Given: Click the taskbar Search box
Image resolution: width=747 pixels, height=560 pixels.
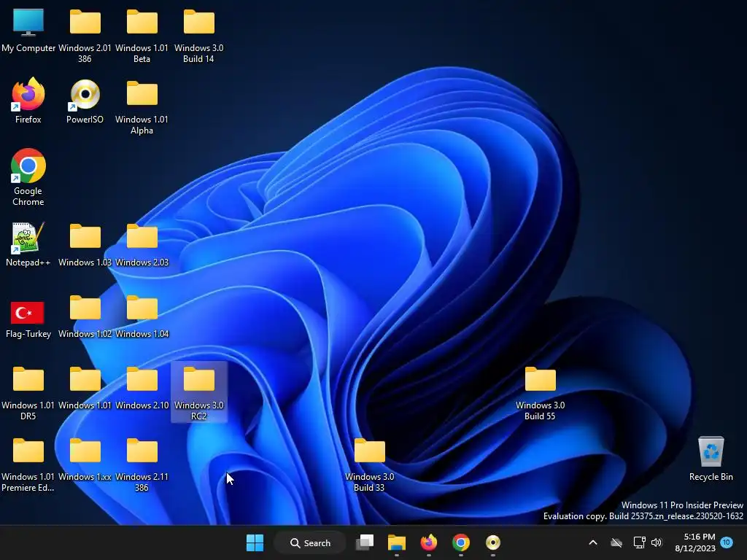Looking at the screenshot, I should pos(310,542).
